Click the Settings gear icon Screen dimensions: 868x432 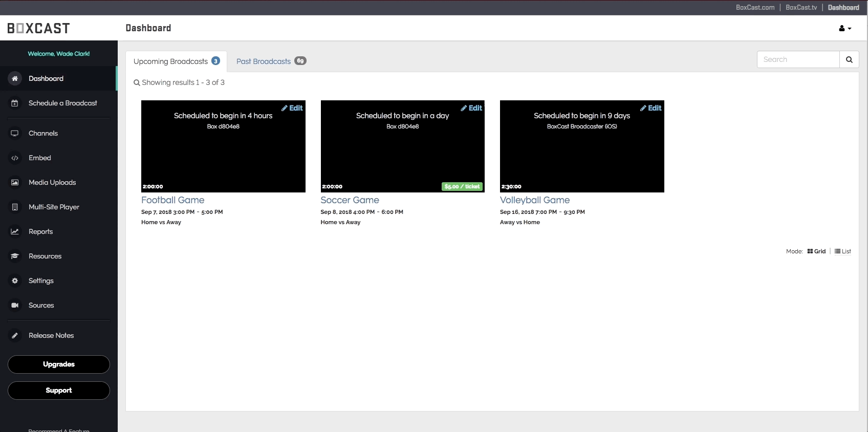coord(15,280)
